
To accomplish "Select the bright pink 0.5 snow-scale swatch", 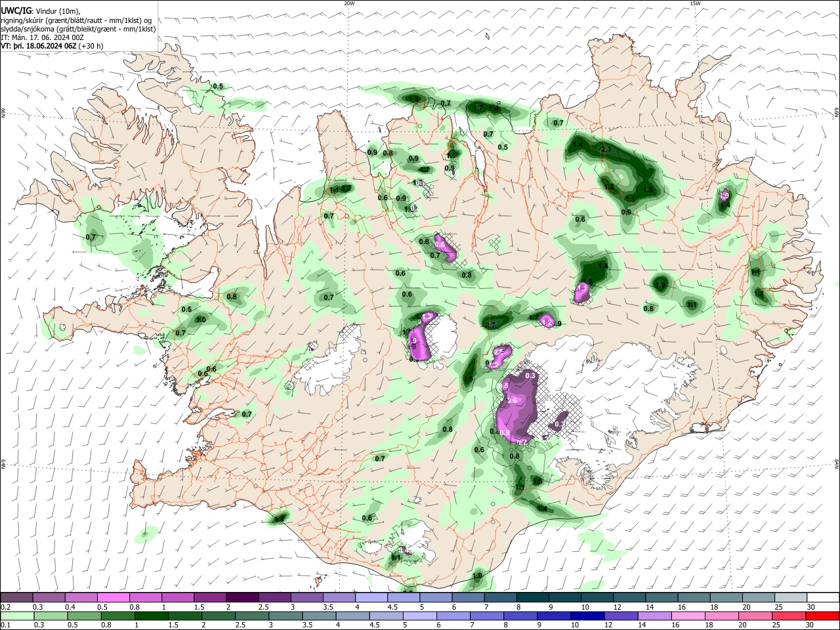I will (x=113, y=597).
